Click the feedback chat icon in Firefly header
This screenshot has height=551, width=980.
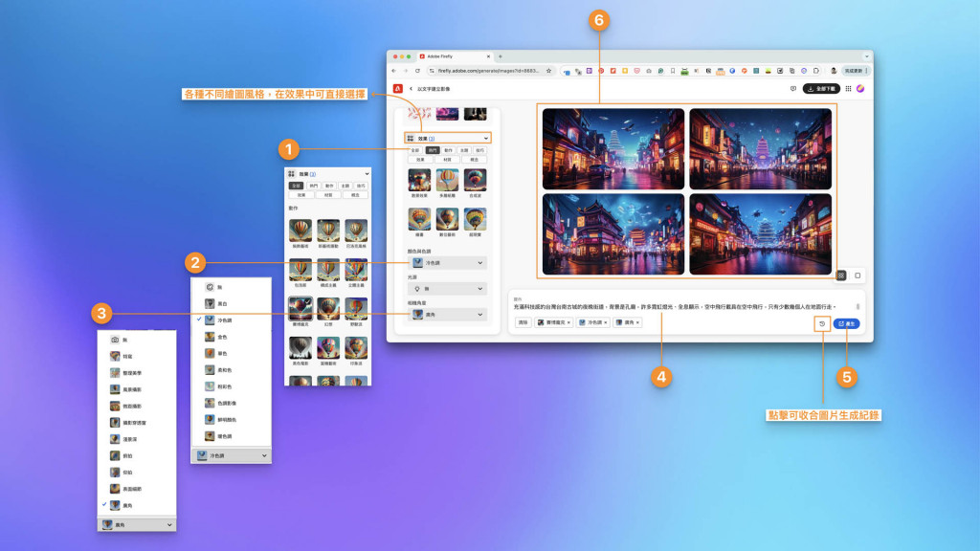point(793,89)
